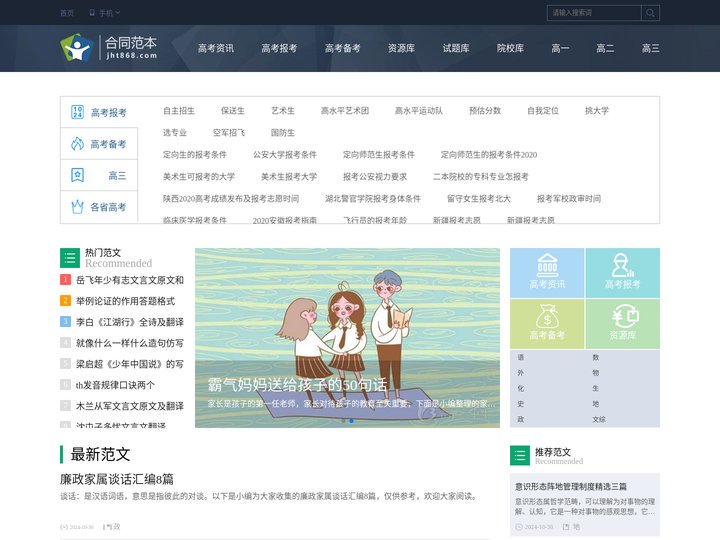Open article 木兰从军文言文原文及翻译

[x=130, y=406]
